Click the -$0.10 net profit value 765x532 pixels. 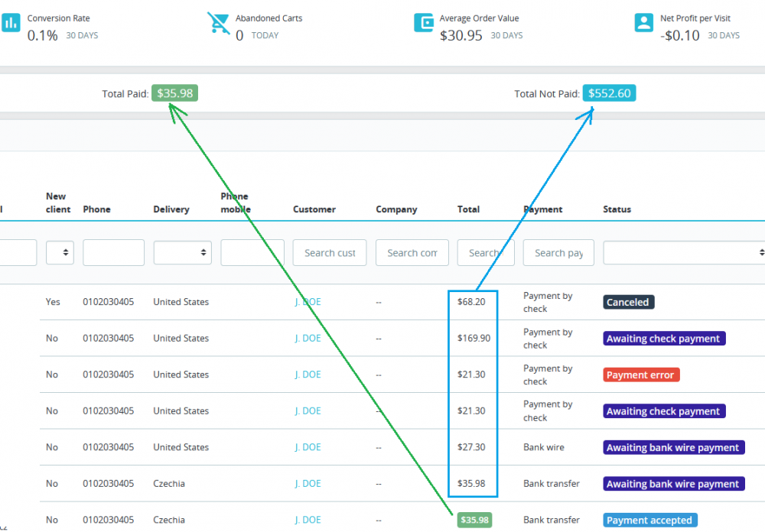(680, 36)
